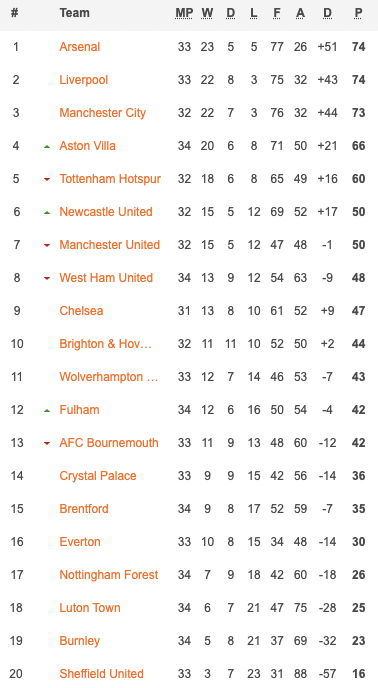Click the green up arrow beside Newcastle United
Viewport: 378px width, 688px height.
[47, 212]
